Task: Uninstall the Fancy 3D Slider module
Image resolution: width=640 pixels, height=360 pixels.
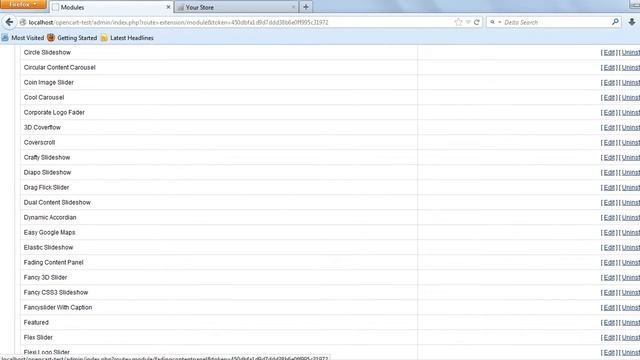Action: click(631, 278)
